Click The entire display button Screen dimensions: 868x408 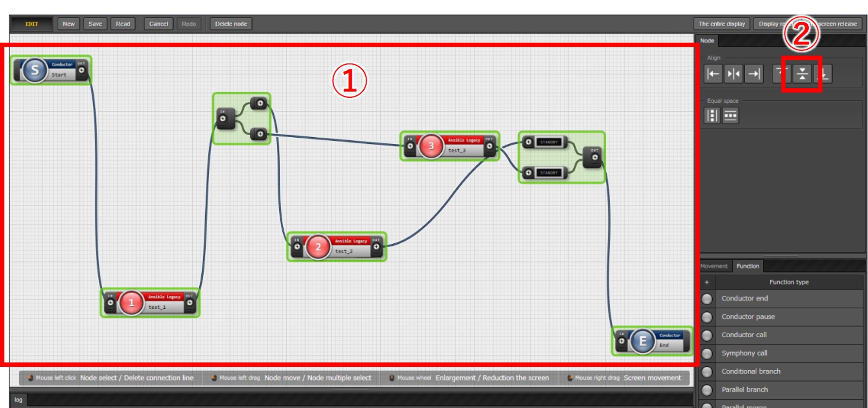click(722, 24)
